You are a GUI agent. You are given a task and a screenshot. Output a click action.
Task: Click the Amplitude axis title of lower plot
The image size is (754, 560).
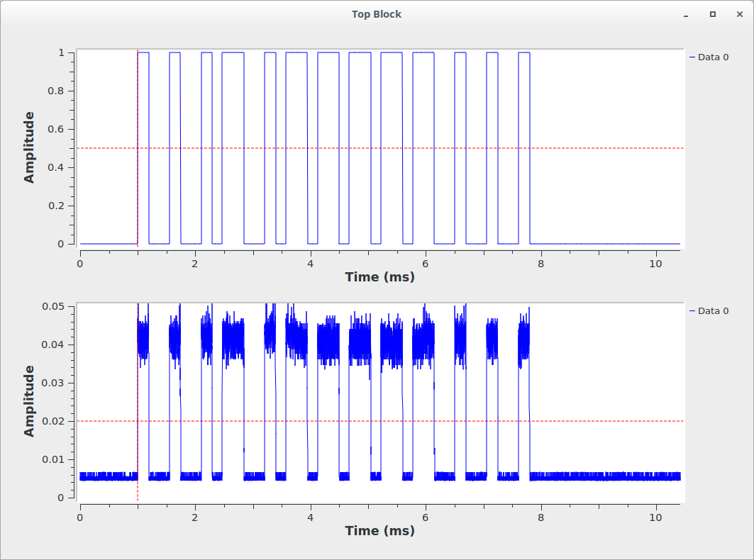[x=29, y=401]
